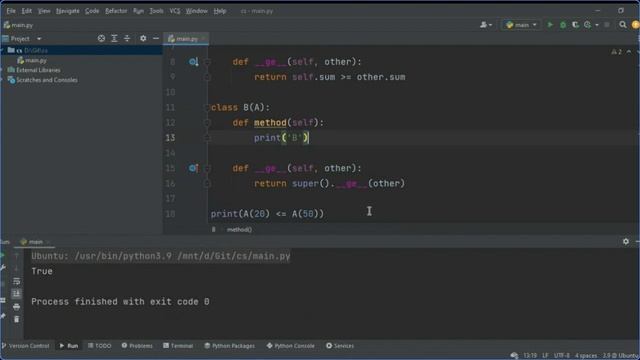Open profiler options dropdown arrow
The width and height of the screenshot is (640, 360).
(x=596, y=25)
